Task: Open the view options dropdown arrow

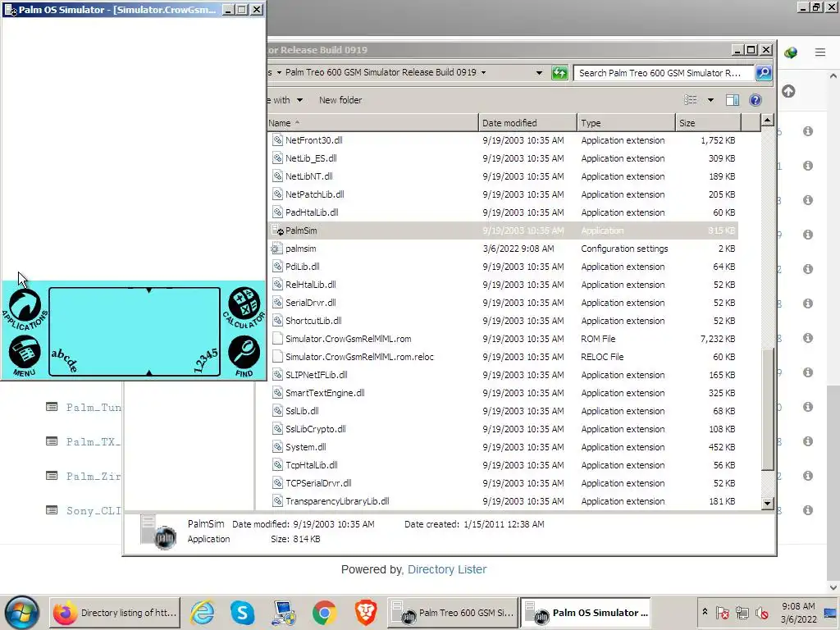Action: (710, 100)
